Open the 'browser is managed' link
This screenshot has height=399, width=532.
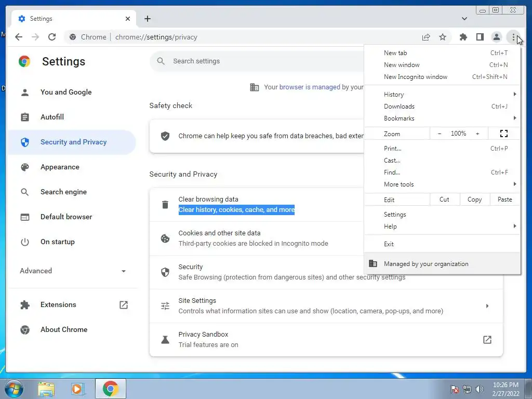(310, 87)
